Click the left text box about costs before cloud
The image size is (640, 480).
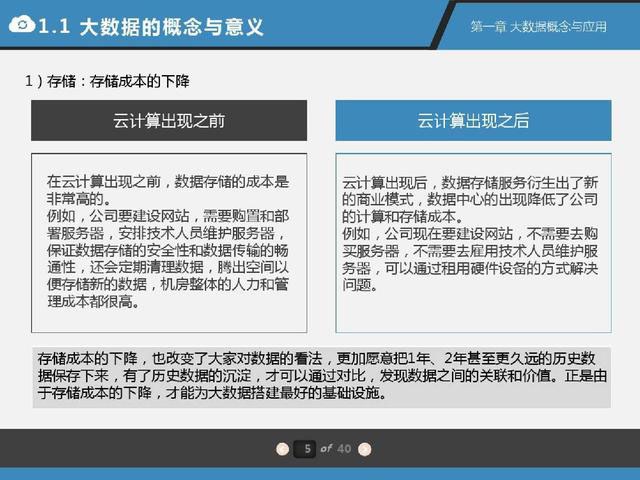(x=168, y=243)
